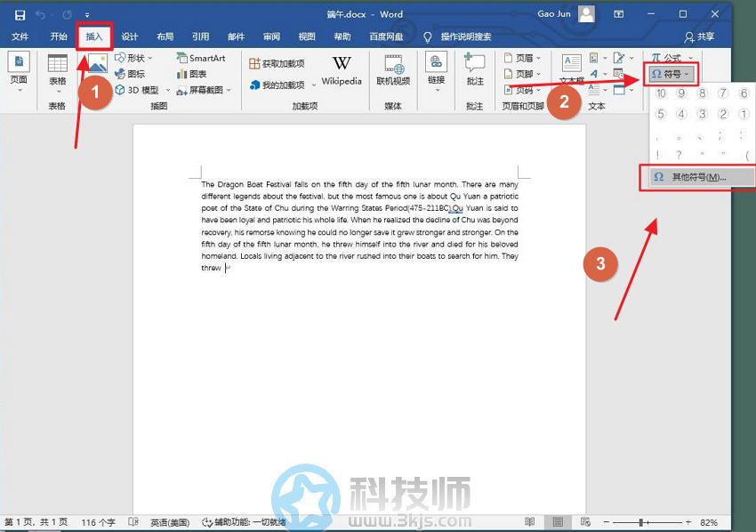756x532 pixels.
Task: Click the Gao Jun account avatar
Action: [586, 14]
